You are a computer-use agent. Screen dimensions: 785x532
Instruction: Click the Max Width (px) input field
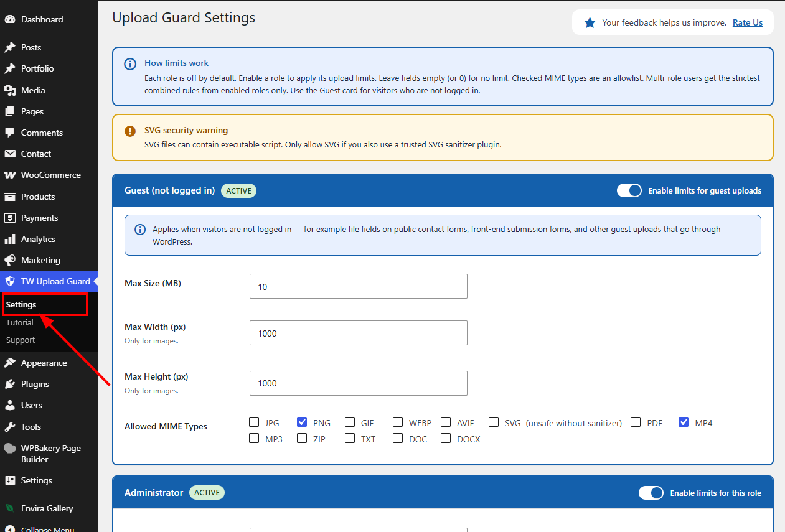359,333
